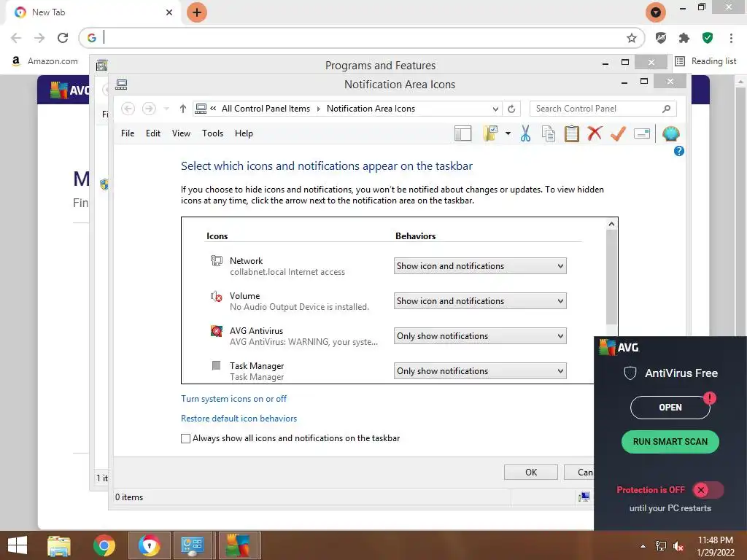Open the Chrome three-dot menu
The image size is (747, 560).
731,38
